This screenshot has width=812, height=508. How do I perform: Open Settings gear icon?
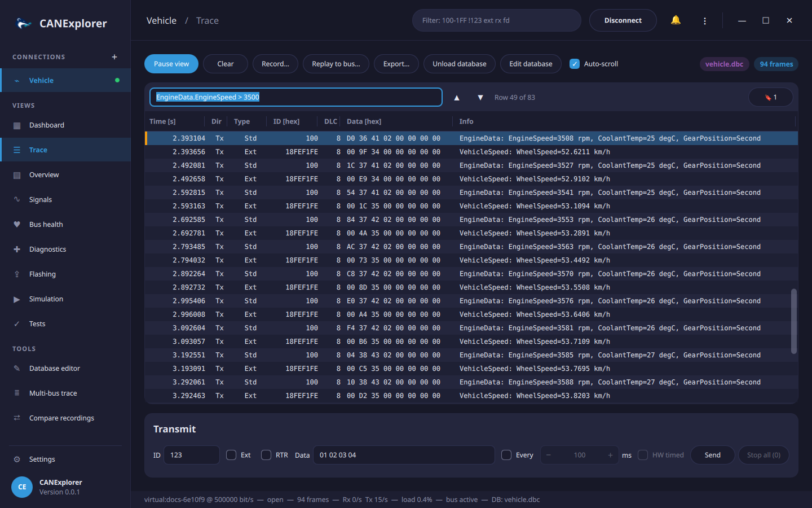(17, 459)
